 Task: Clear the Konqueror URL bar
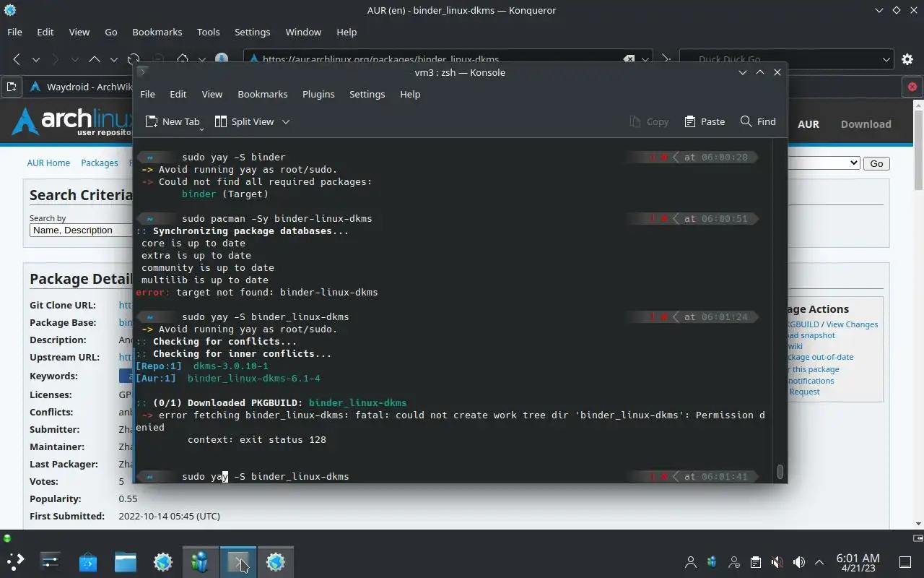[629, 59]
